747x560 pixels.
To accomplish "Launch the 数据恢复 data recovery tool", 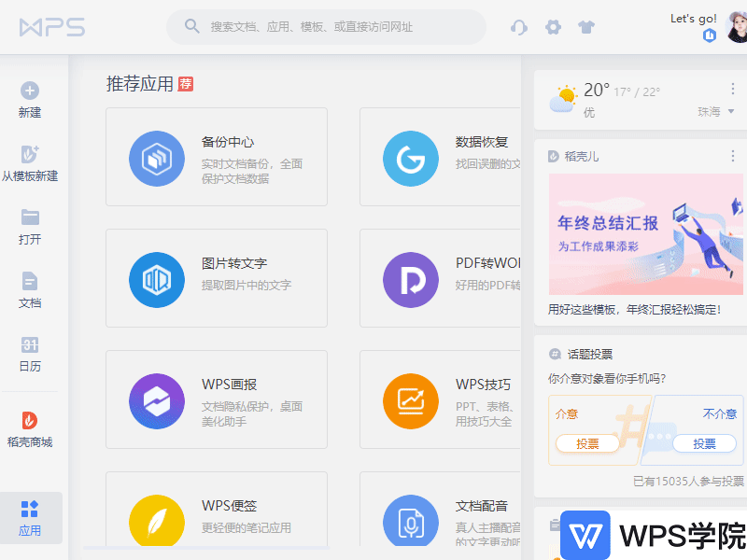I will [411, 160].
